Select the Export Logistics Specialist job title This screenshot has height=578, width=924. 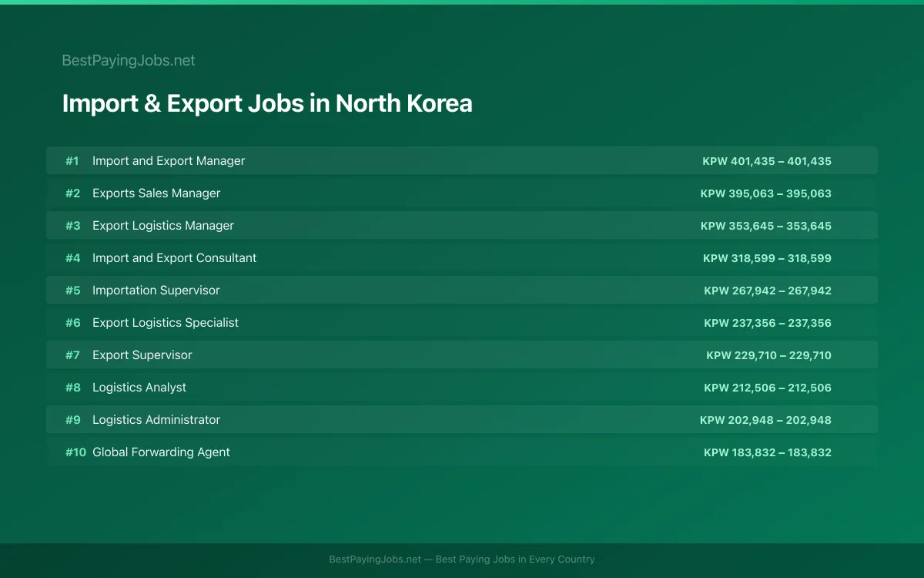pos(166,323)
